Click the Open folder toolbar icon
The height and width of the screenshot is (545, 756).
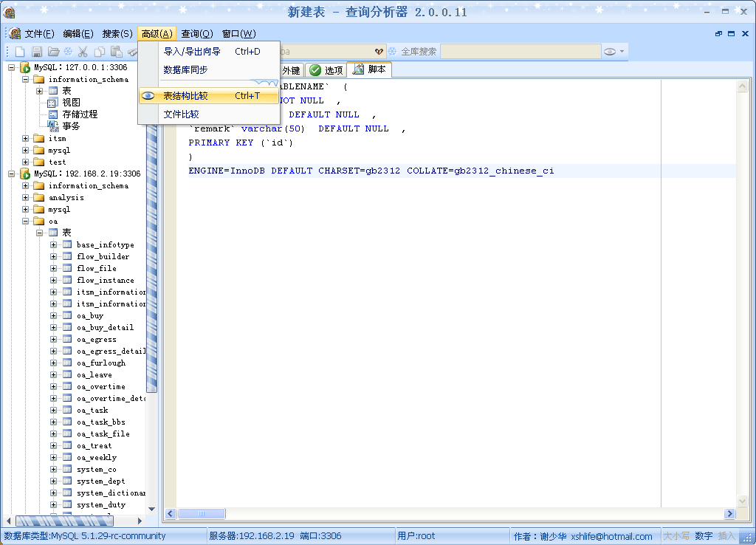click(53, 52)
